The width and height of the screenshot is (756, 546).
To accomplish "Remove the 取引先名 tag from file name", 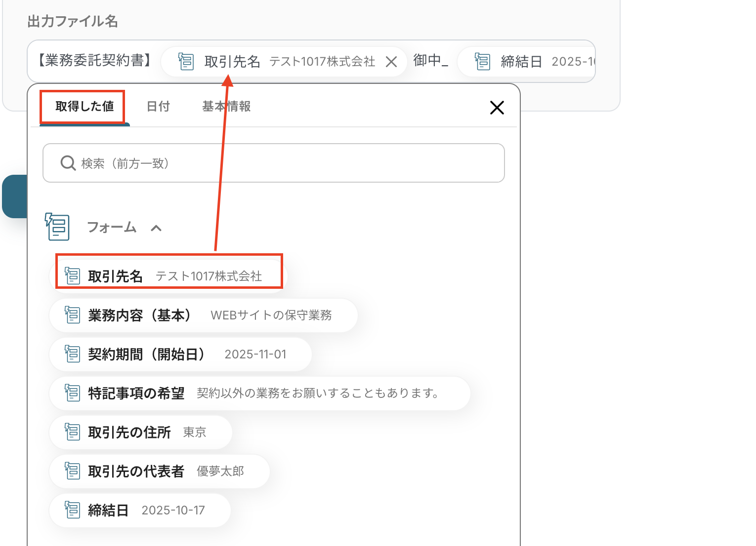I will 391,62.
